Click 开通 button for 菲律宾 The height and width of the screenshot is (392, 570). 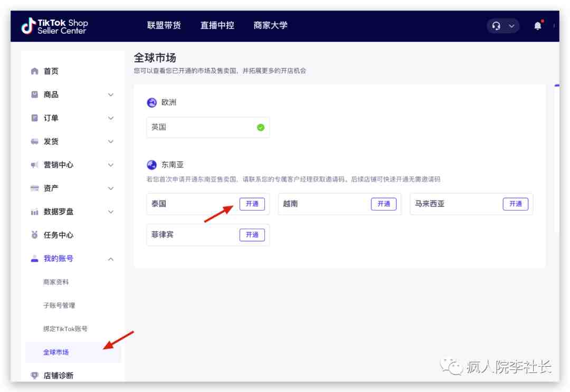click(x=252, y=235)
